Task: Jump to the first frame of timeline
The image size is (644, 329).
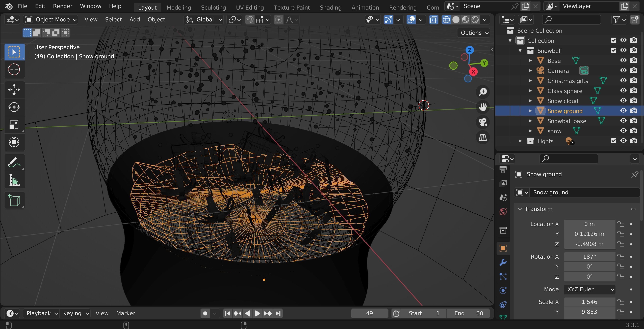Action: click(227, 313)
